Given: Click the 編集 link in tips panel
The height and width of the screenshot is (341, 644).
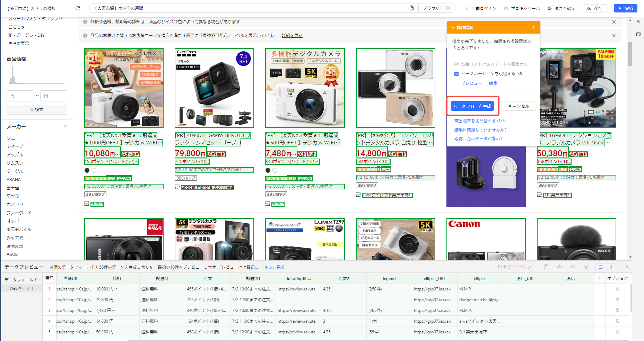Looking at the screenshot, I should click(493, 83).
